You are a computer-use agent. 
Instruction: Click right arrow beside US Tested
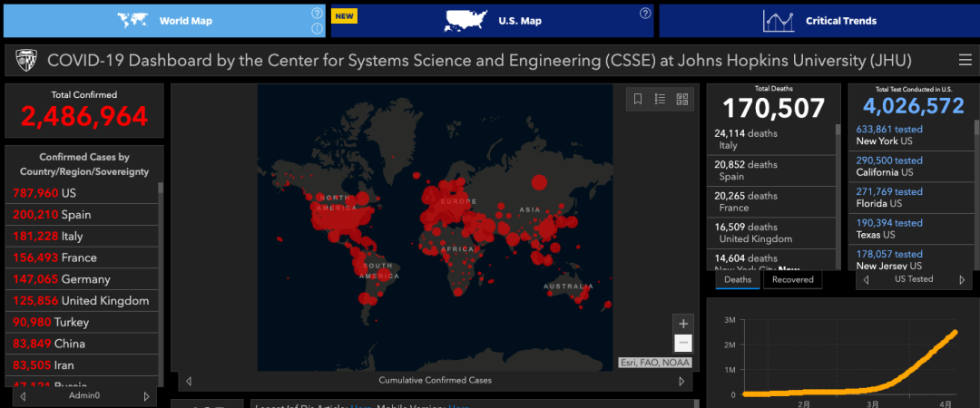pyautogui.click(x=962, y=279)
